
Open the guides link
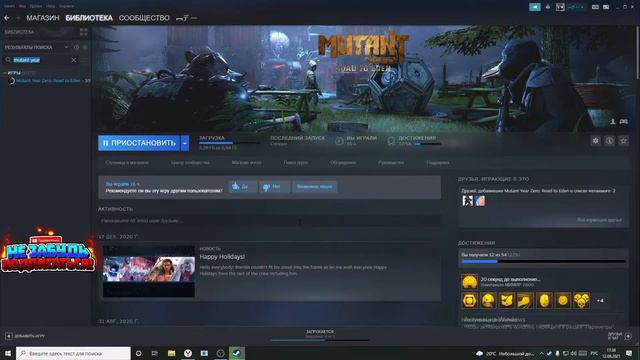[x=391, y=162]
